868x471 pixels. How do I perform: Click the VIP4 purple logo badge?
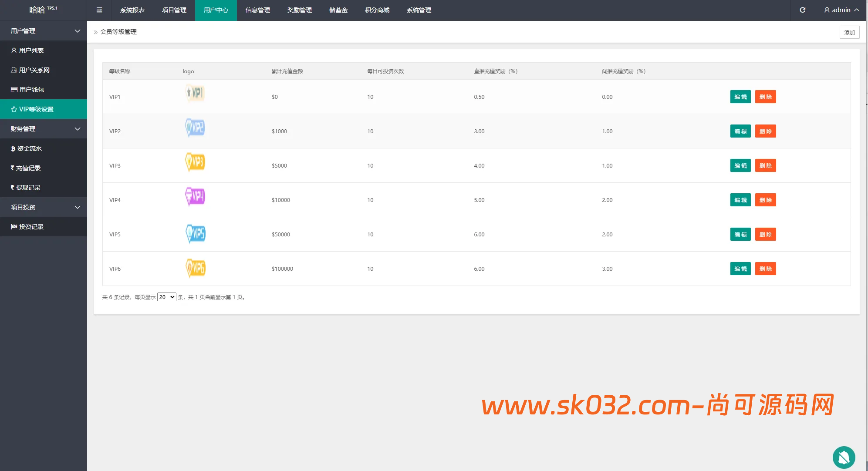click(x=195, y=196)
